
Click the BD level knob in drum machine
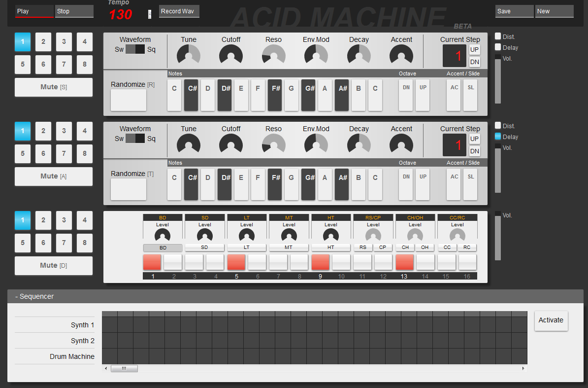[163, 235]
